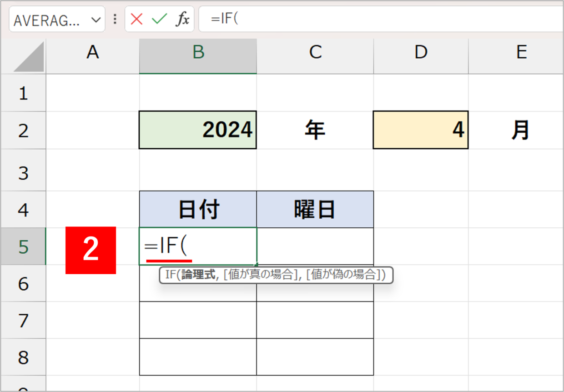Select row 2 header

pyautogui.click(x=23, y=131)
